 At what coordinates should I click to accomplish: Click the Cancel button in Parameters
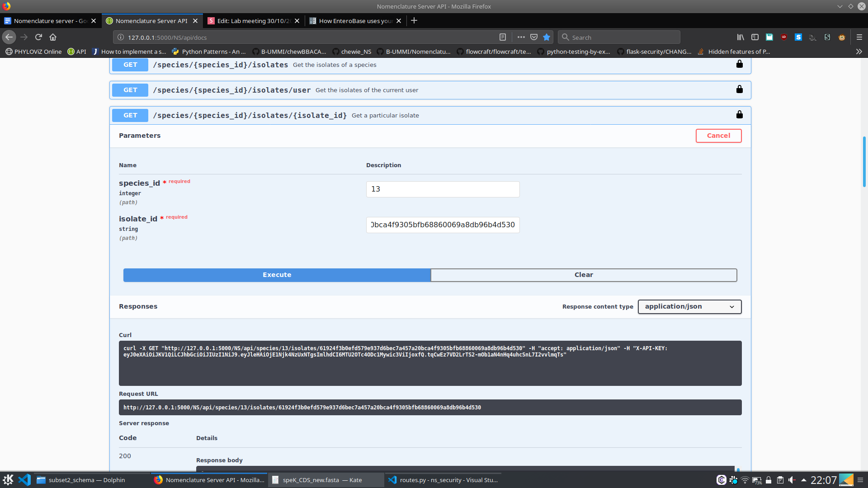click(x=718, y=136)
